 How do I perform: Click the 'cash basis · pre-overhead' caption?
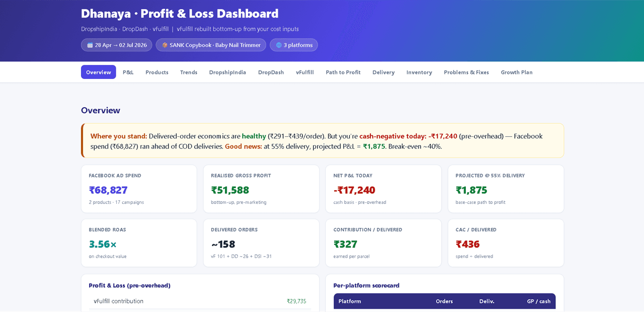point(360,202)
